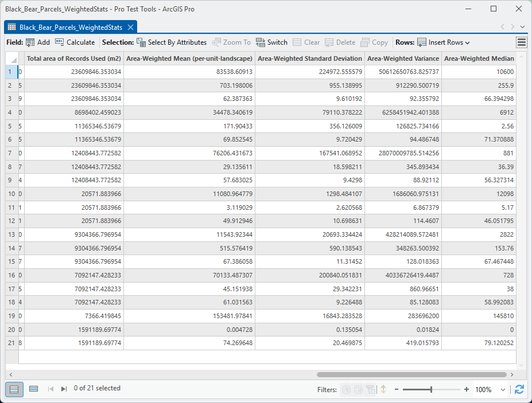Switch the selection

[271, 42]
